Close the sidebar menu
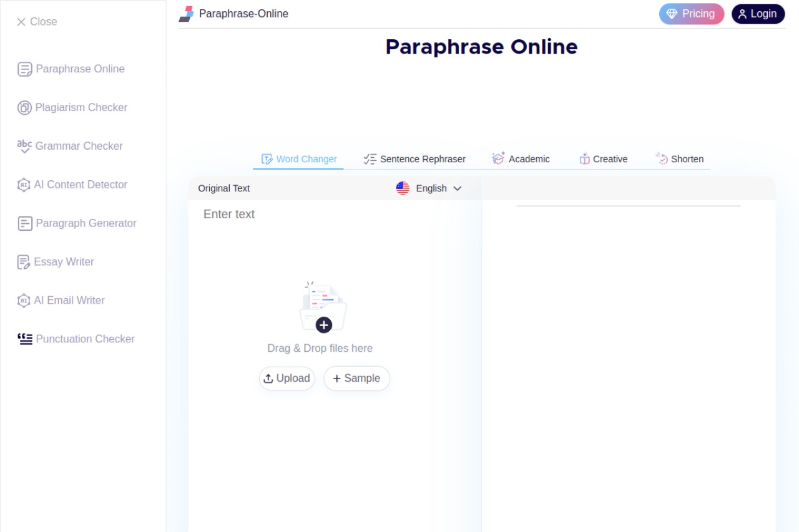The image size is (799, 532). pyautogui.click(x=37, y=22)
